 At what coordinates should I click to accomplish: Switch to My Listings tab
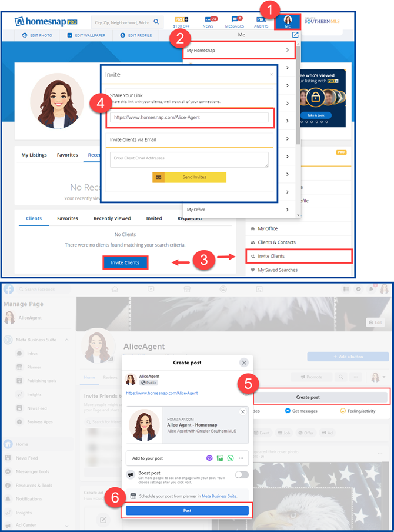tap(34, 155)
